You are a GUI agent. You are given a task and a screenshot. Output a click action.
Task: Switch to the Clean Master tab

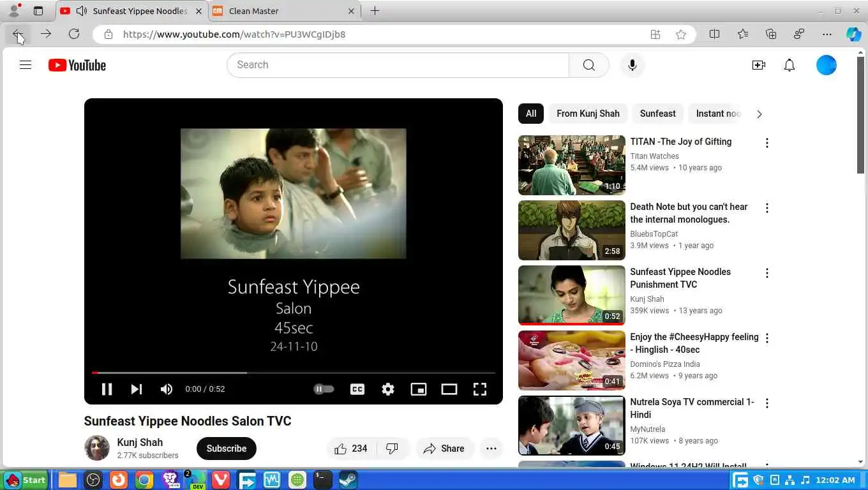click(284, 11)
